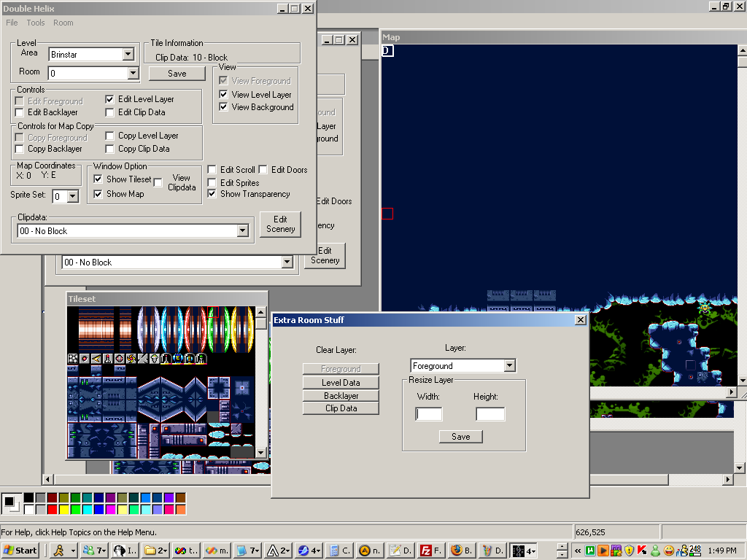Click the Firefox icon in taskbar
The width and height of the screenshot is (747, 560).
click(x=459, y=551)
